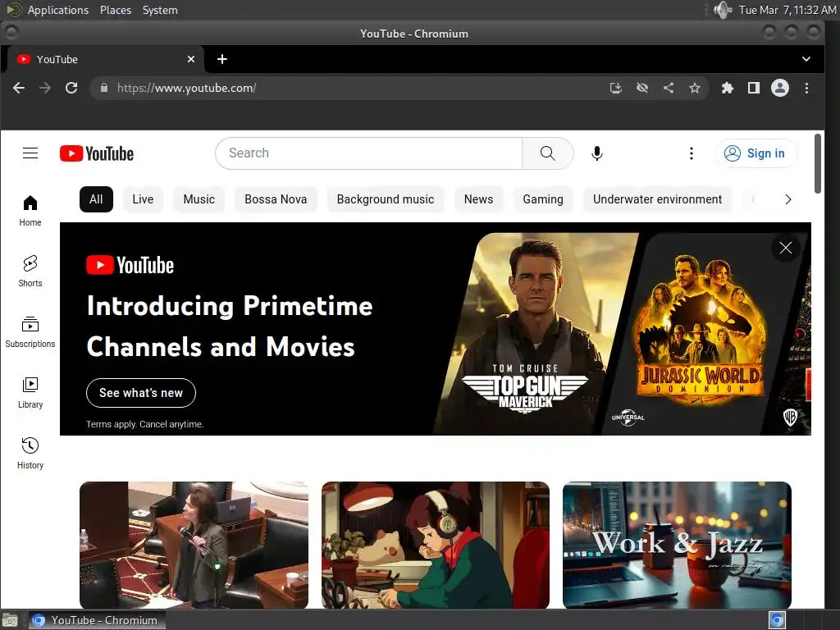Open YouTube settings three-dot menu
840x630 pixels.
point(691,153)
